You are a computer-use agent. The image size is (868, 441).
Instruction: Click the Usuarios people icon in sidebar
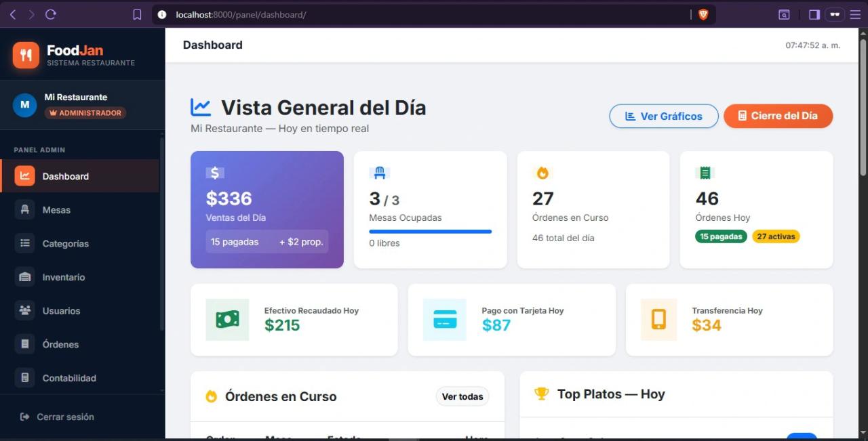25,311
